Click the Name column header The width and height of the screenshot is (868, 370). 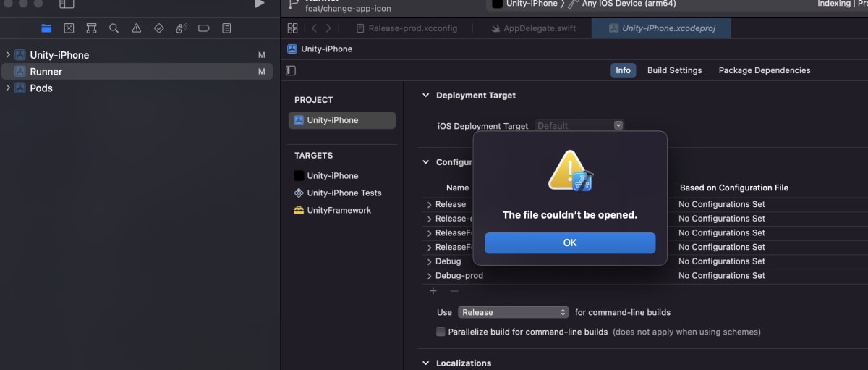pos(457,188)
